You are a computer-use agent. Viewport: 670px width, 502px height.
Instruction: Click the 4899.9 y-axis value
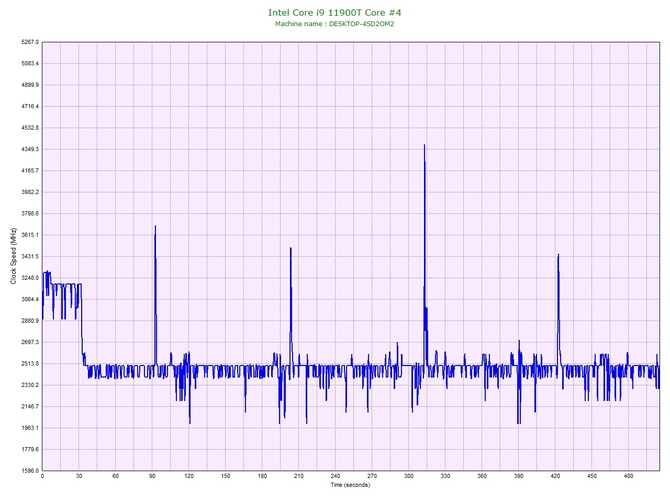(x=30, y=85)
